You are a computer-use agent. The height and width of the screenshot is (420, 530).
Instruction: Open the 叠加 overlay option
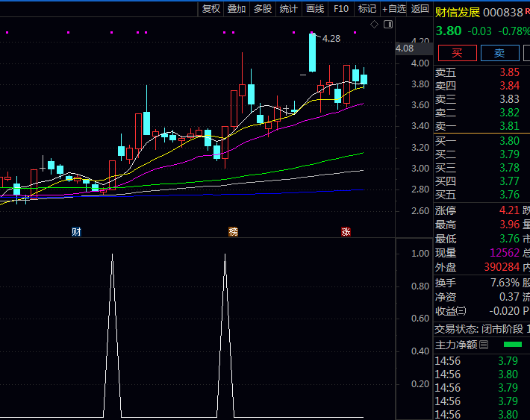237,9
